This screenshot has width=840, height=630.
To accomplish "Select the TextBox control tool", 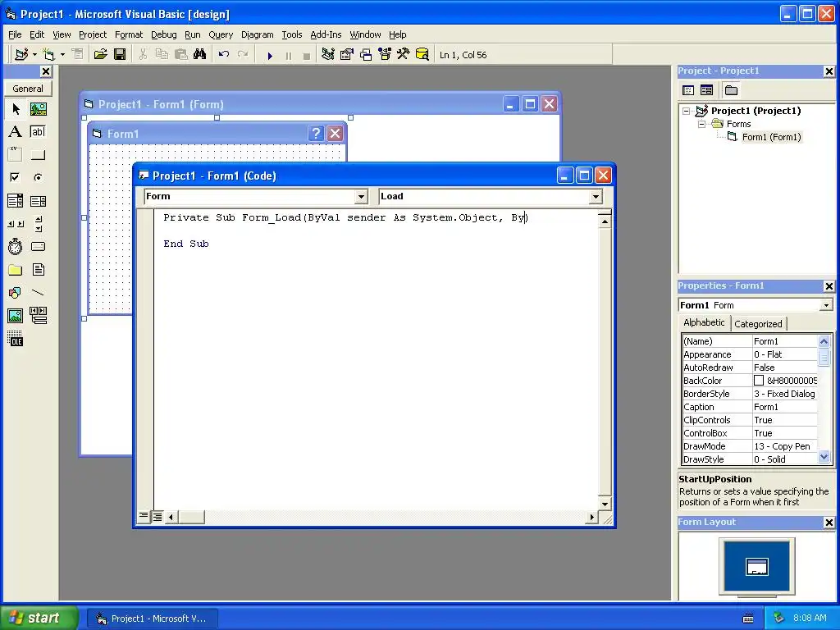I will pos(38,132).
